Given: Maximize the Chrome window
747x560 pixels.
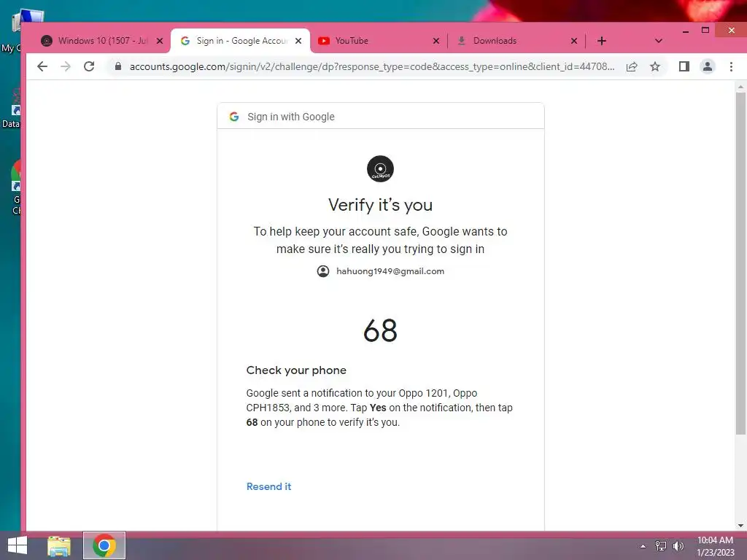Looking at the screenshot, I should pyautogui.click(x=705, y=30).
